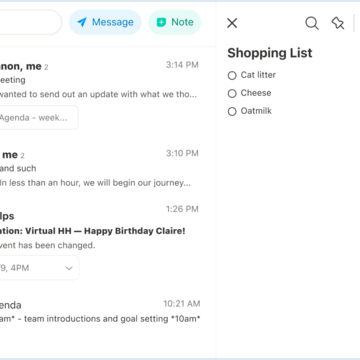
Task: Click the 'event has been changed' line
Action: [47, 246]
